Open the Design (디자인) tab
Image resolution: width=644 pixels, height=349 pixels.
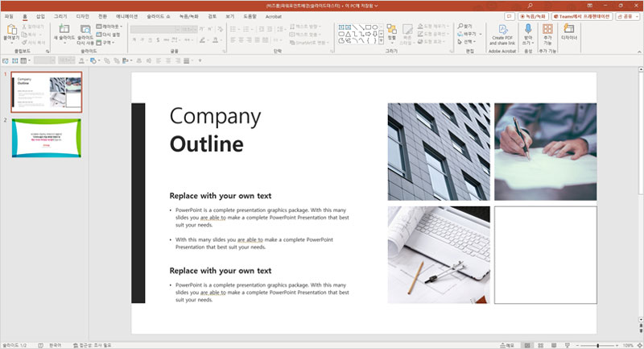tap(83, 15)
